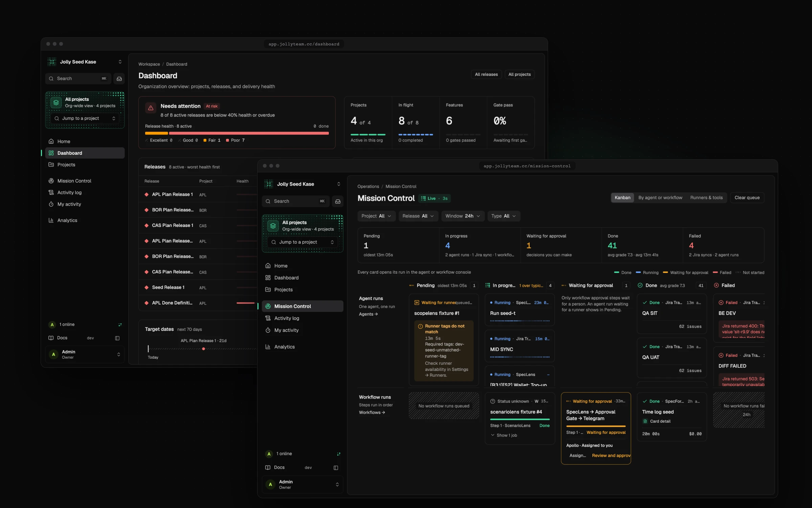
Task: Click Operations breadcrumb in Mission Control window
Action: pyautogui.click(x=368, y=187)
